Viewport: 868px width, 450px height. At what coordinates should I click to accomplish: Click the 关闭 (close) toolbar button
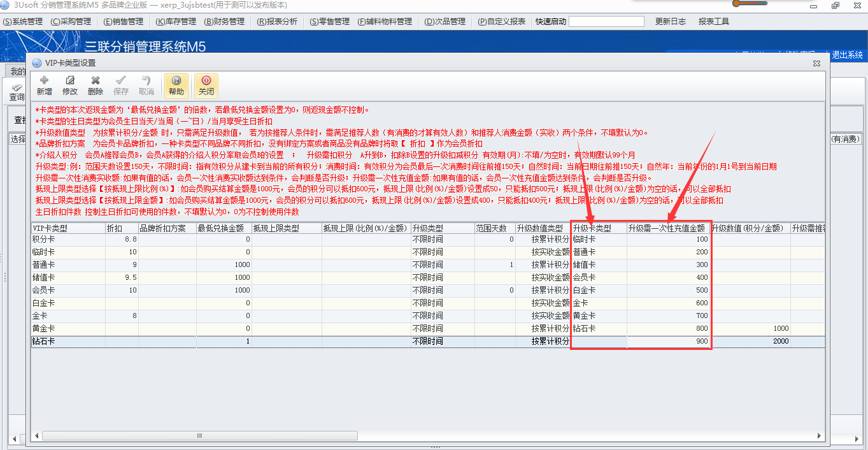206,85
